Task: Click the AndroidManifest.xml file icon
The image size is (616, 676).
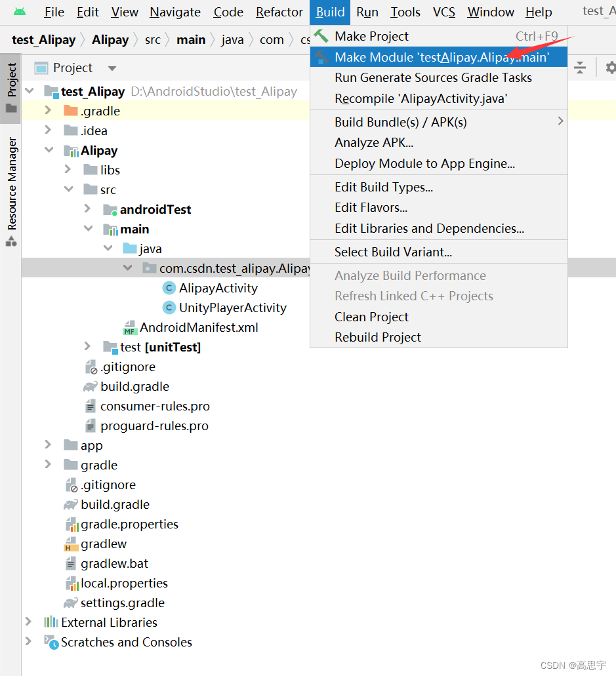Action: 130,328
